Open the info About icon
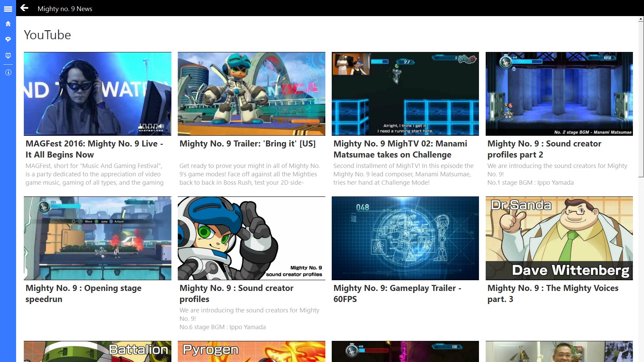This screenshot has height=362, width=644. coord(8,72)
